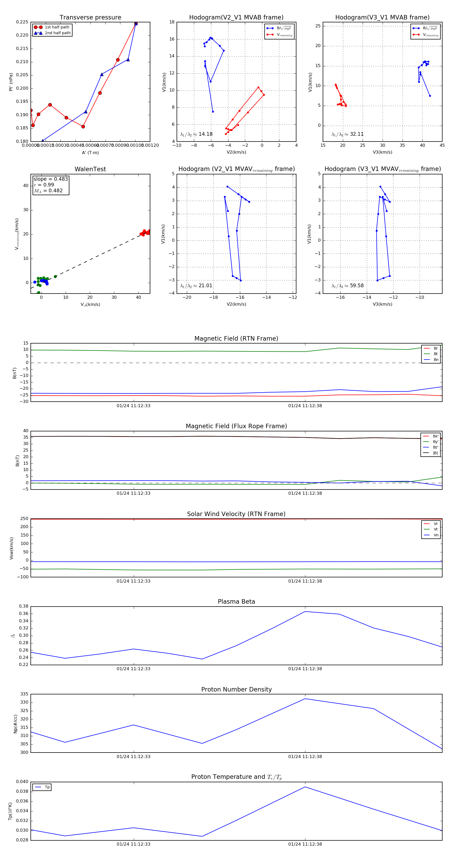This screenshot has height=868, width=473.
Task: Click the 'Proton Number Density' title
Action: pyautogui.click(x=236, y=689)
